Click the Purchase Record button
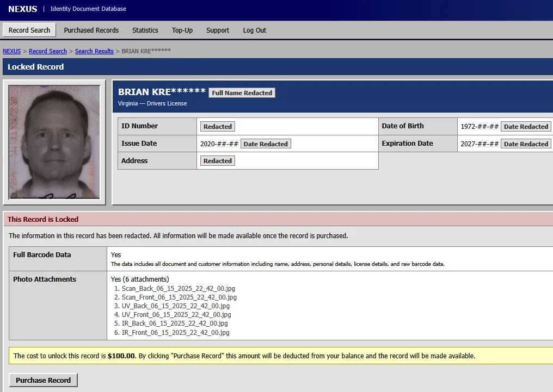The width and height of the screenshot is (553, 392). click(x=43, y=380)
